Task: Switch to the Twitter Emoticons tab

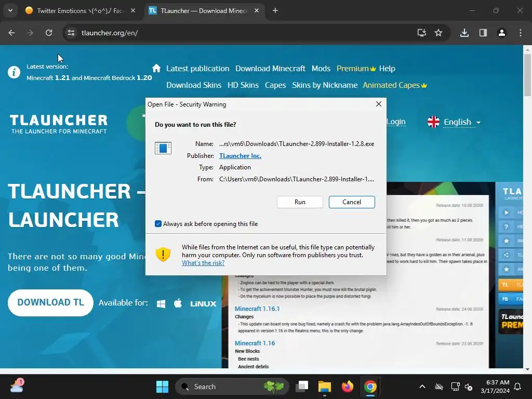Action: 80,10
